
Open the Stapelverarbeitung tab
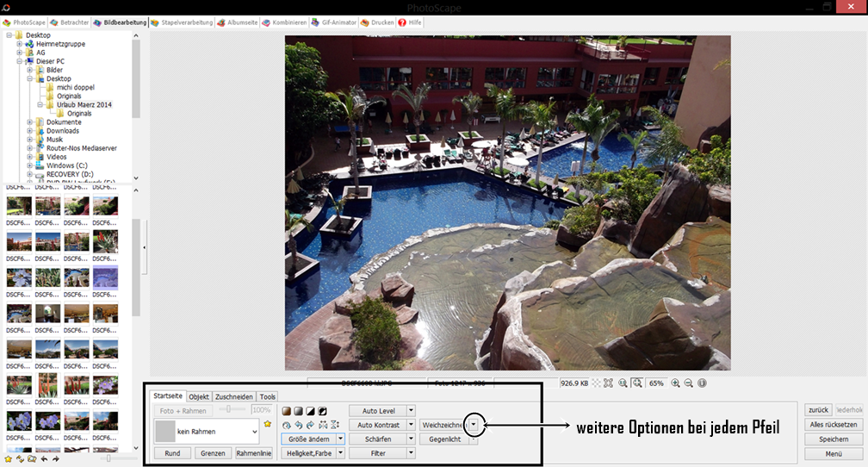tap(182, 22)
